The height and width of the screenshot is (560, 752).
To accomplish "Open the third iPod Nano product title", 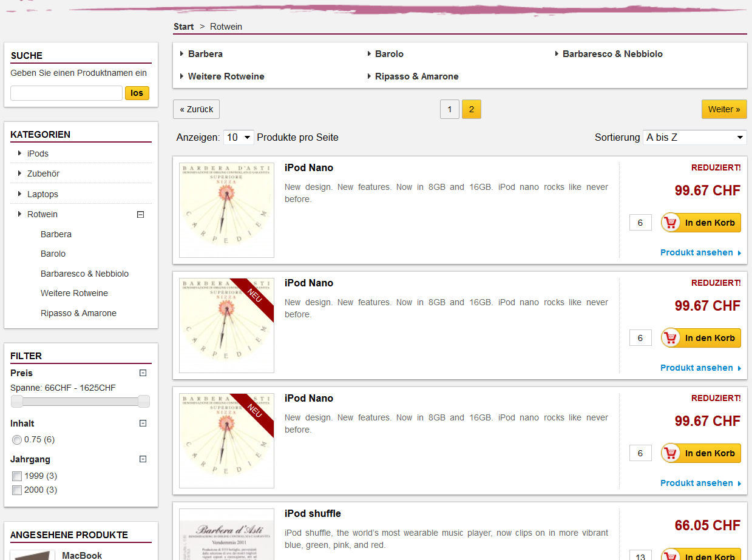I will [x=309, y=399].
